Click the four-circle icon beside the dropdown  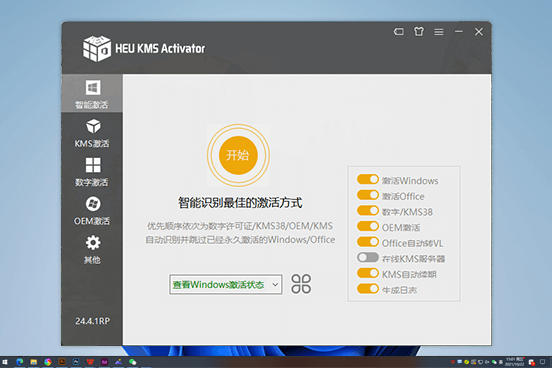pos(301,284)
